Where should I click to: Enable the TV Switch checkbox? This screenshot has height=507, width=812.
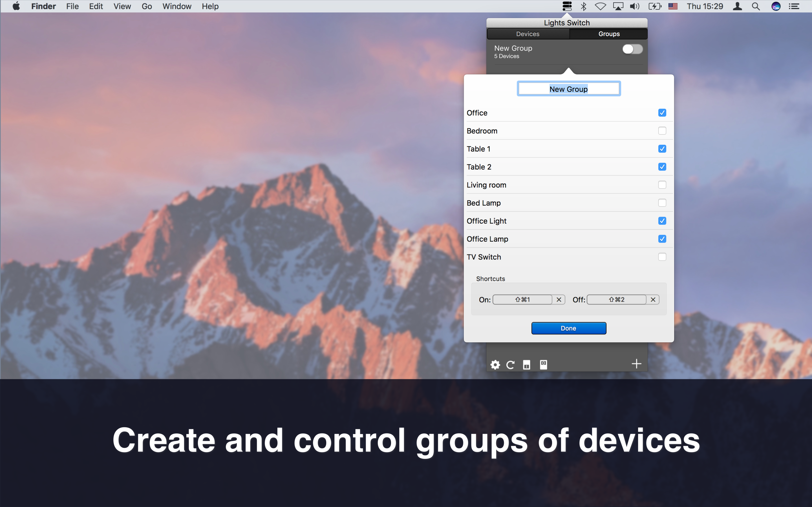point(662,257)
